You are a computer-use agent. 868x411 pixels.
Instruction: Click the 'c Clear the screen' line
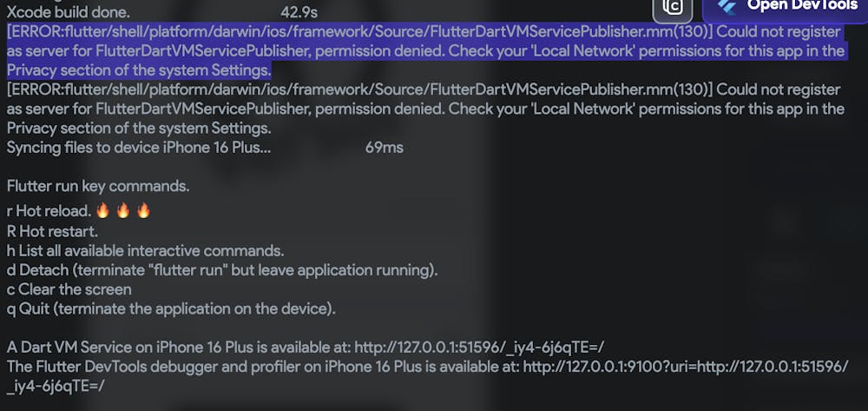(69, 289)
